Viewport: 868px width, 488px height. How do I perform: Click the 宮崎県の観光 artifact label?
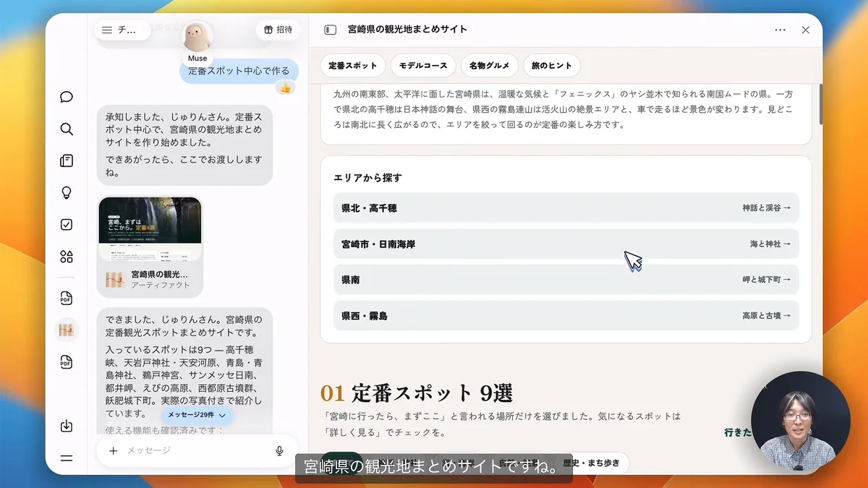tap(159, 275)
